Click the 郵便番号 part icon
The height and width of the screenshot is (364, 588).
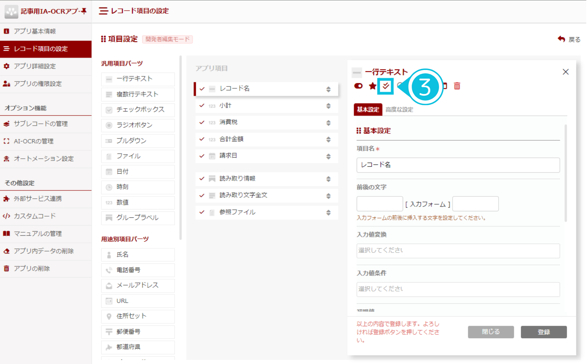click(x=109, y=332)
